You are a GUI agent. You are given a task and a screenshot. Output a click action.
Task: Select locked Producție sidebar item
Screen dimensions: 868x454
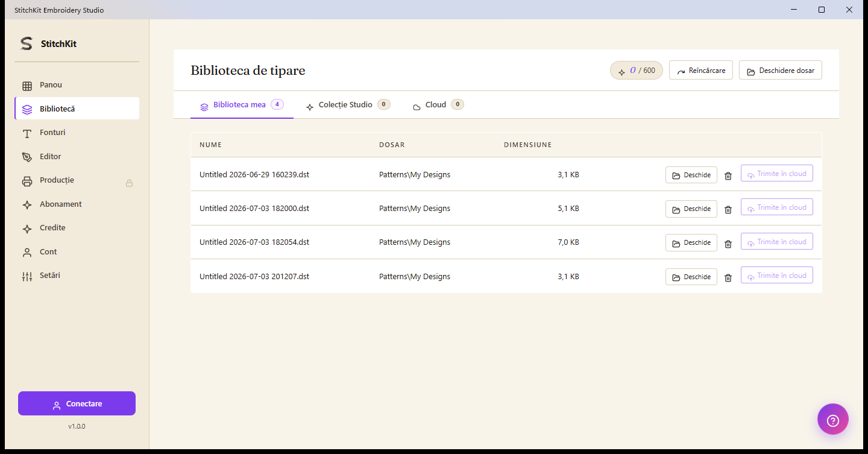pos(77,180)
